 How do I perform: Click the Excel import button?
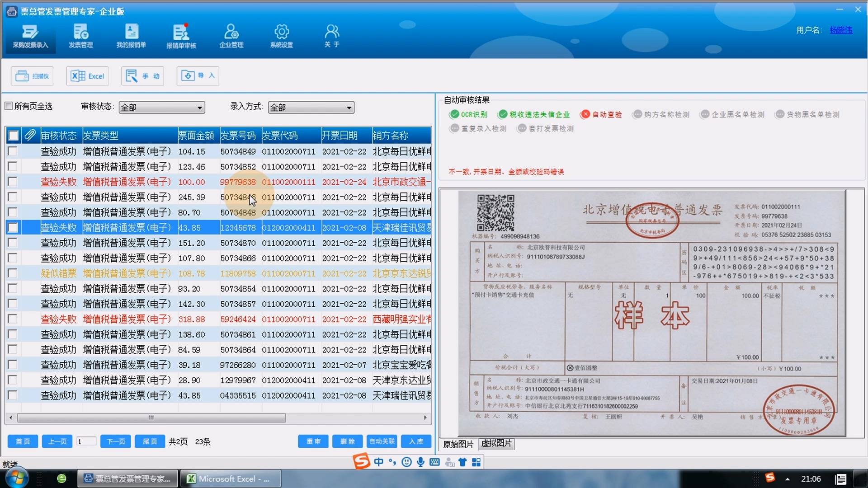pos(88,76)
